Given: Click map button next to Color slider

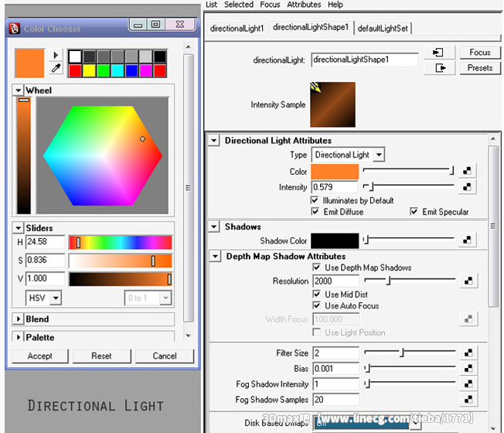Looking at the screenshot, I should (x=467, y=171).
